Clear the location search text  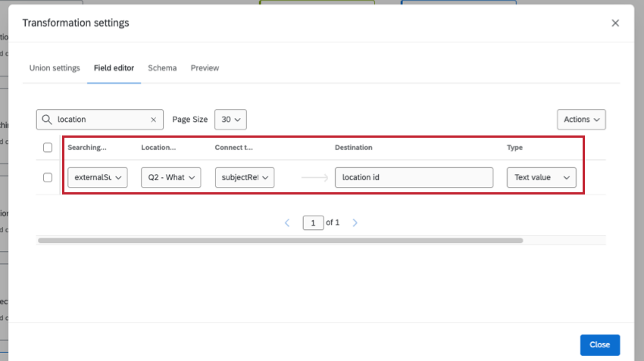pos(153,120)
